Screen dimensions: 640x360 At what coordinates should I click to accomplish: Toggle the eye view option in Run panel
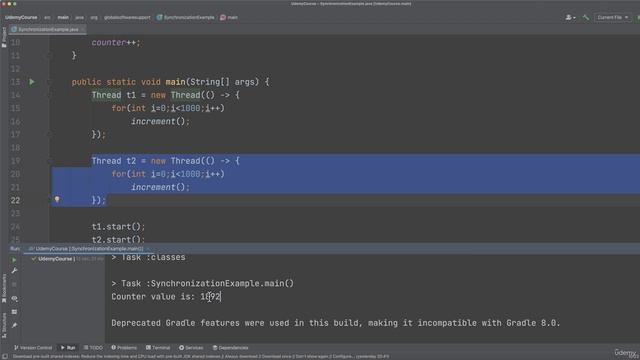pos(14,298)
